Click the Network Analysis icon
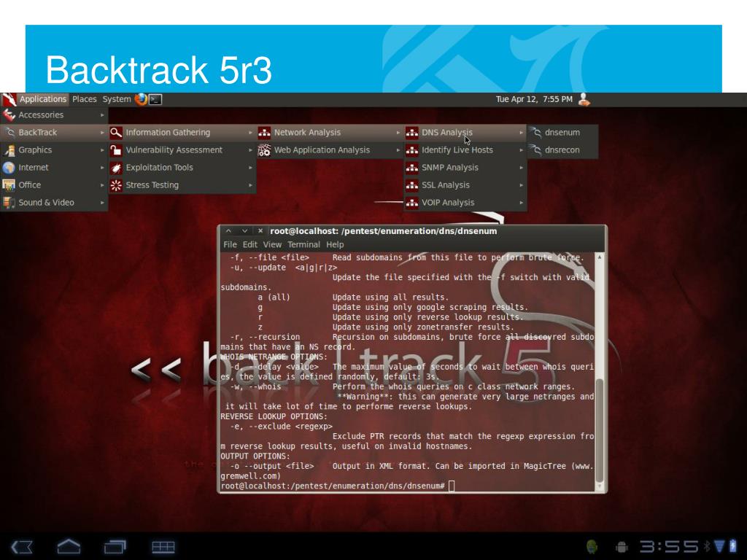 [x=264, y=133]
